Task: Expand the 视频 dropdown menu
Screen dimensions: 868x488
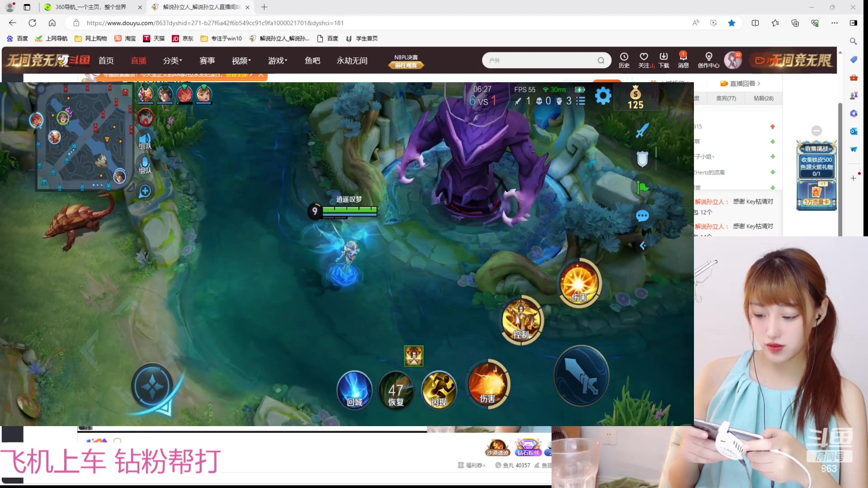Action: [241, 61]
